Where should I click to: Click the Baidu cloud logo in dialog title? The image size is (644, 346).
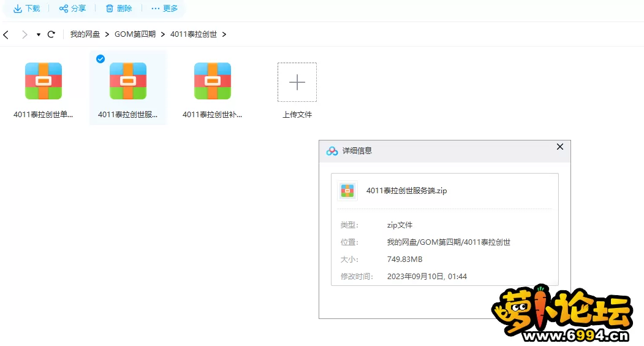coord(332,151)
